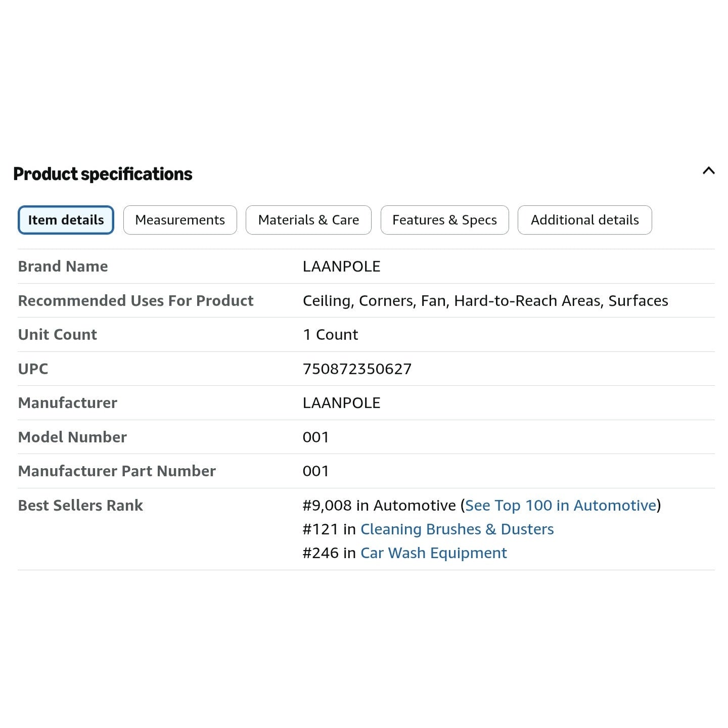Open See Top 100 in Automotive link
The width and height of the screenshot is (728, 728).
click(561, 505)
